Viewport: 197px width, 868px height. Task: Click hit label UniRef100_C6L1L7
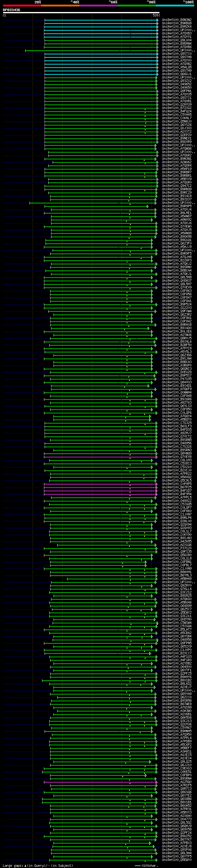[177, 531]
